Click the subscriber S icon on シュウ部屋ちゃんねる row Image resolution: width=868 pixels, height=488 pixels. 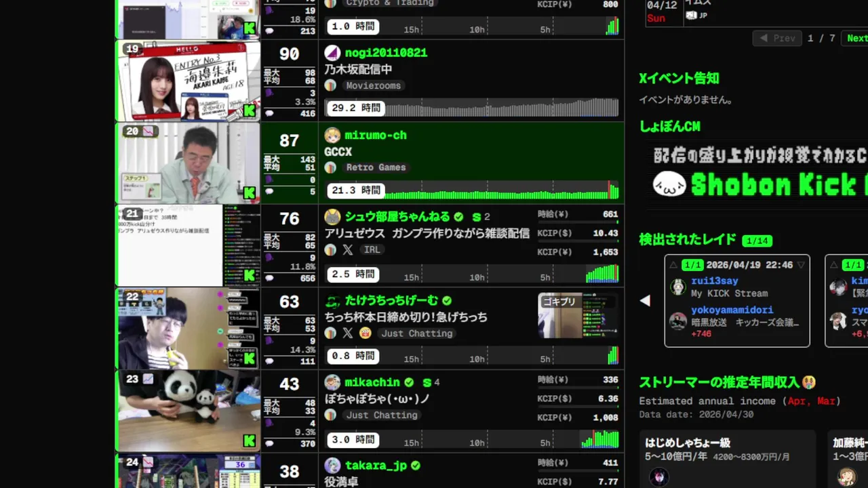(x=477, y=218)
